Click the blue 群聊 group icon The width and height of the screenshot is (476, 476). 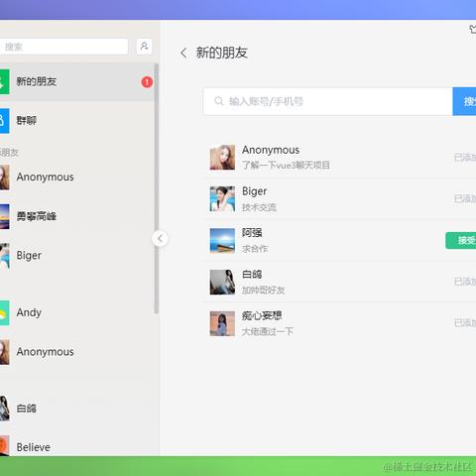(4, 121)
